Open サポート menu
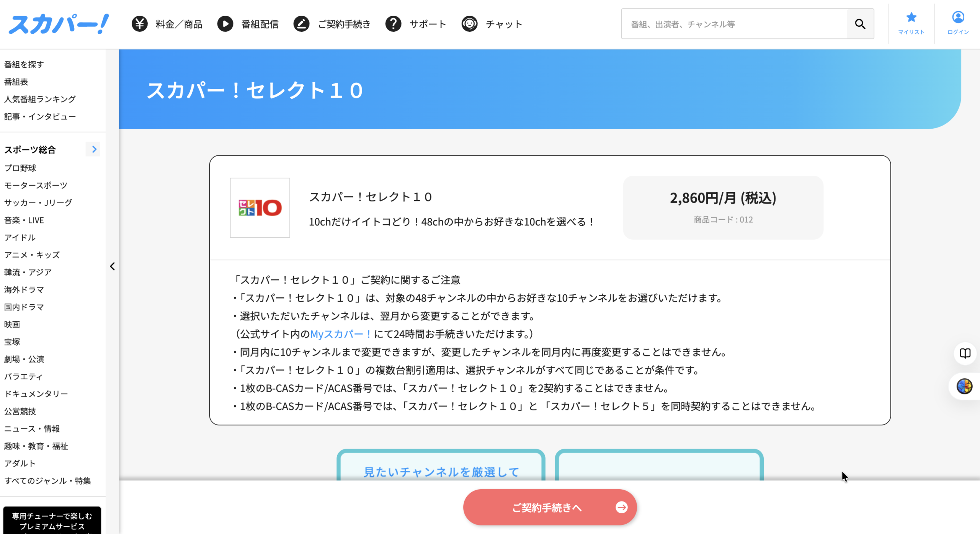The width and height of the screenshot is (980, 534). (x=428, y=24)
